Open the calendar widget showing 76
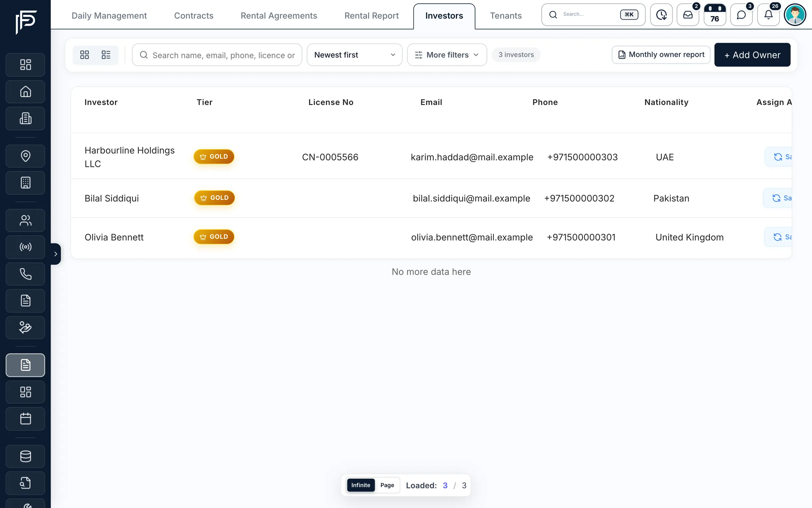This screenshot has width=812, height=508. pos(715,15)
